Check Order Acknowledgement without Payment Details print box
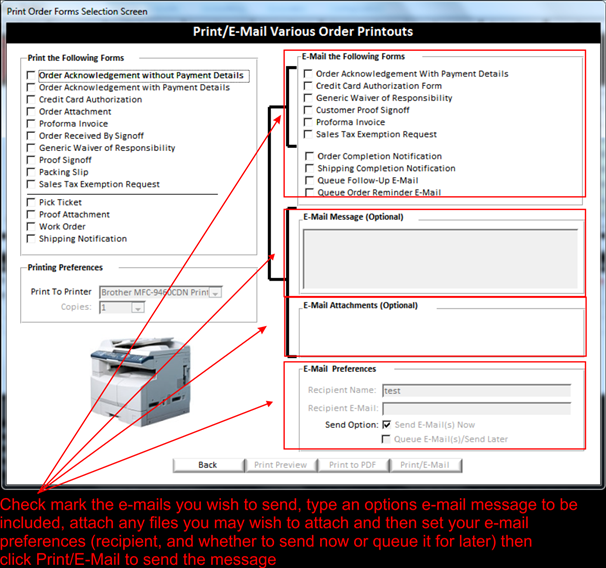 (x=32, y=76)
